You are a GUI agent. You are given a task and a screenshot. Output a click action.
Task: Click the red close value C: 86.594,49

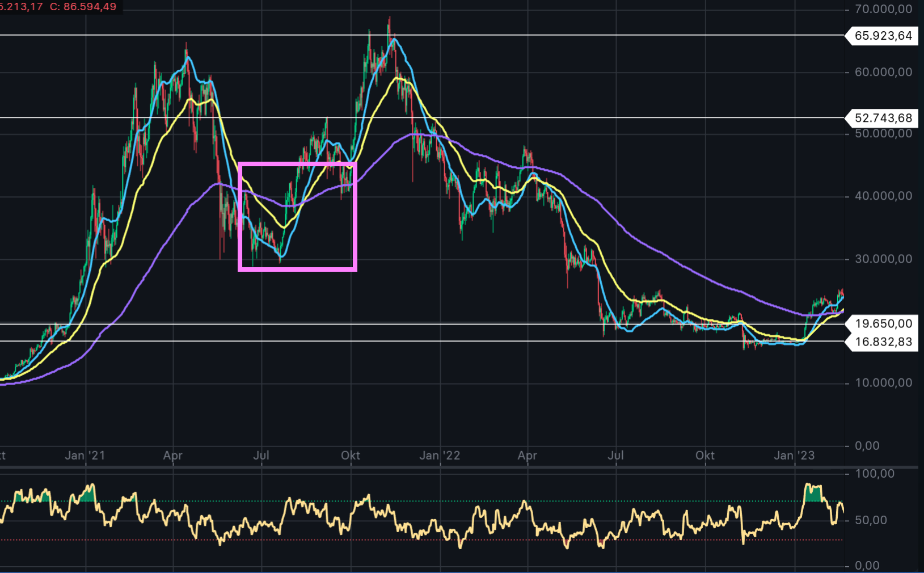pyautogui.click(x=83, y=7)
